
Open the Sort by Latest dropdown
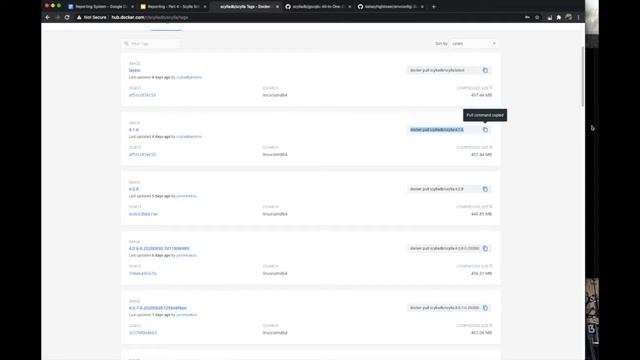[x=474, y=43]
